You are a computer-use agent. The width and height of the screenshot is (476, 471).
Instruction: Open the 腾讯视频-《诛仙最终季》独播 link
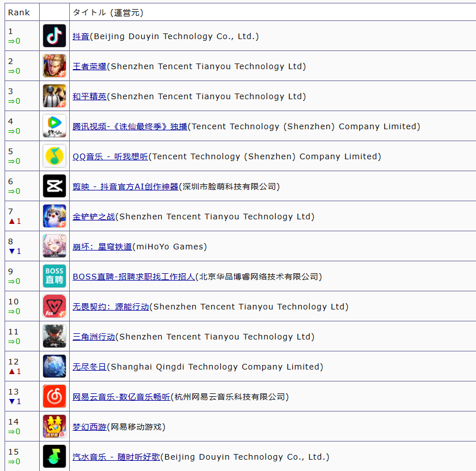130,126
